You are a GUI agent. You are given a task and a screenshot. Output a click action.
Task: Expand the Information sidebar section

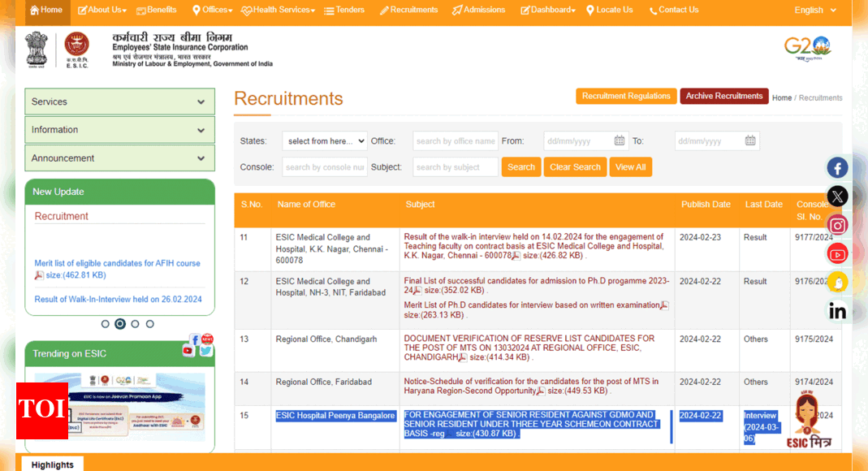pyautogui.click(x=119, y=129)
